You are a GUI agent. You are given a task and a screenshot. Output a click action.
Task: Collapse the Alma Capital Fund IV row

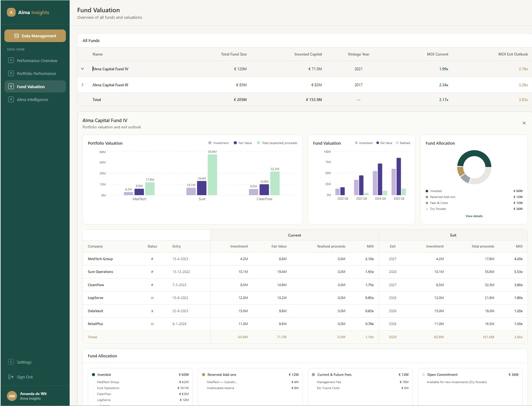click(x=82, y=69)
